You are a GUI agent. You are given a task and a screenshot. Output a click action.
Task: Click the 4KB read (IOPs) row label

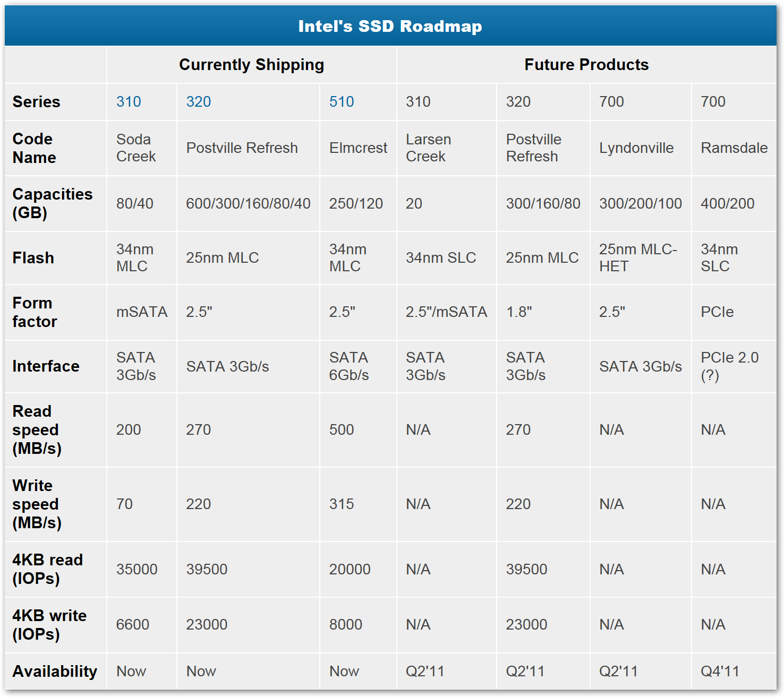[48, 570]
